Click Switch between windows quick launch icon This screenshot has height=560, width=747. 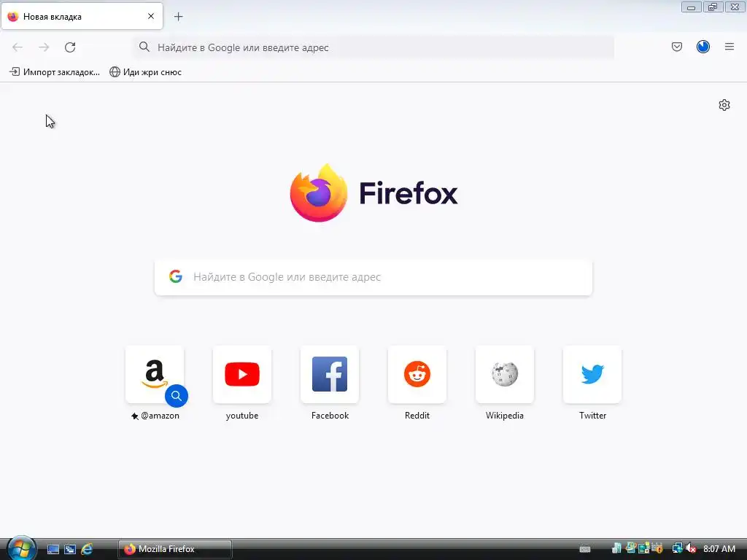click(70, 549)
